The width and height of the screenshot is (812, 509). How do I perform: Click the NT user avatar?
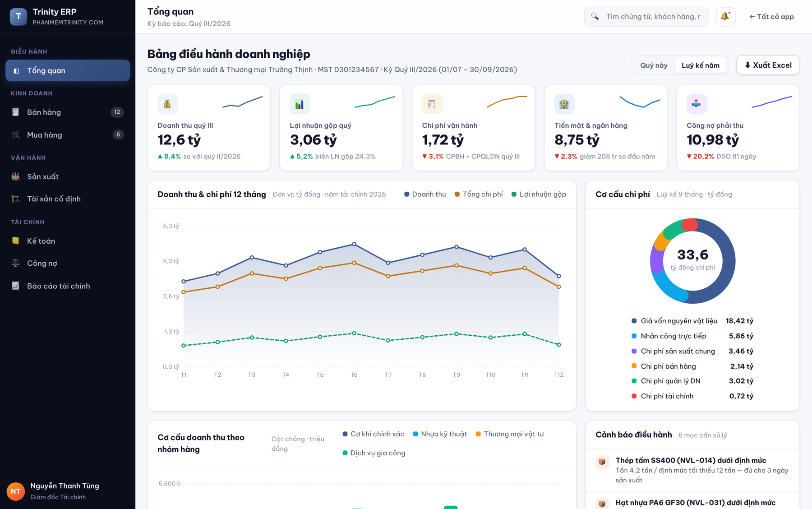pyautogui.click(x=16, y=491)
